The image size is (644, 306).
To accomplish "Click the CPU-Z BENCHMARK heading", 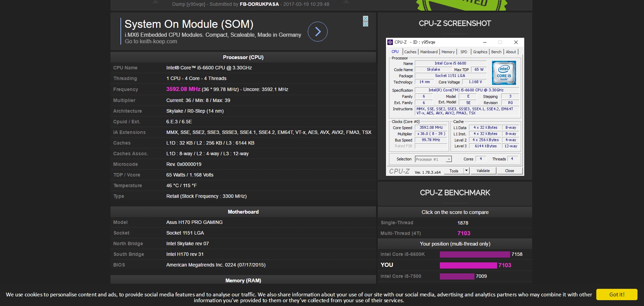I will point(455,193).
